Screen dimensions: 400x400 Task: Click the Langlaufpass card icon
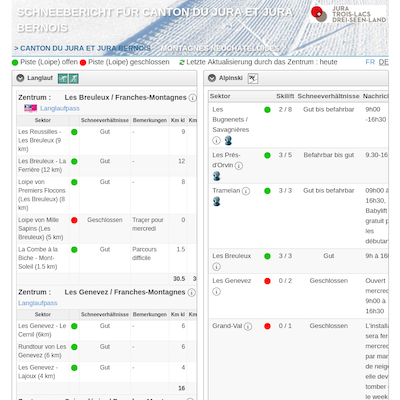tap(30, 108)
